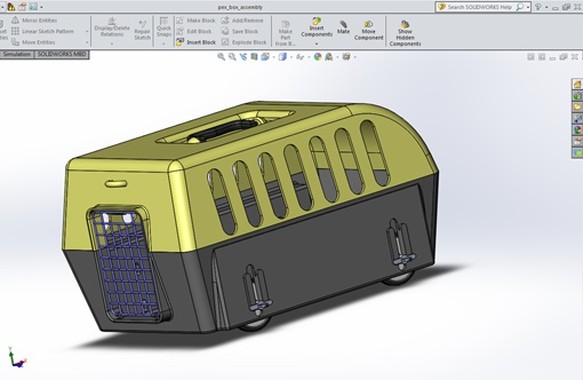Image resolution: width=583 pixels, height=380 pixels.
Task: Switch to the Simulation tab
Action: [17, 54]
